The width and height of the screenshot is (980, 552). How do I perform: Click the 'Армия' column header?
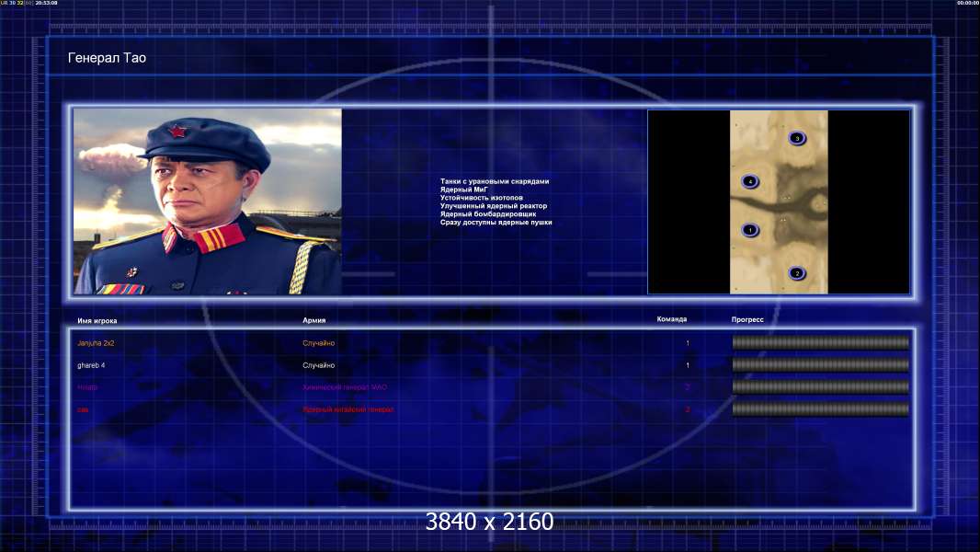tap(313, 320)
